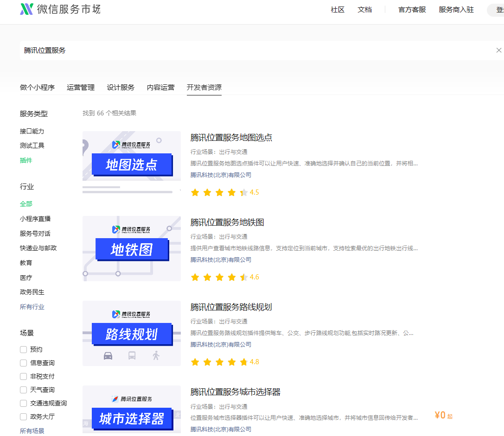Click the provider link under 城市选择器 result

(x=221, y=430)
